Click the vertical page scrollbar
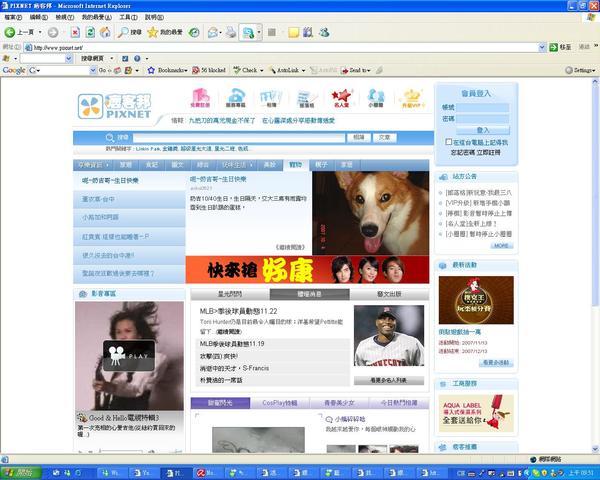This screenshot has width=600, height=480. pyautogui.click(x=595, y=266)
